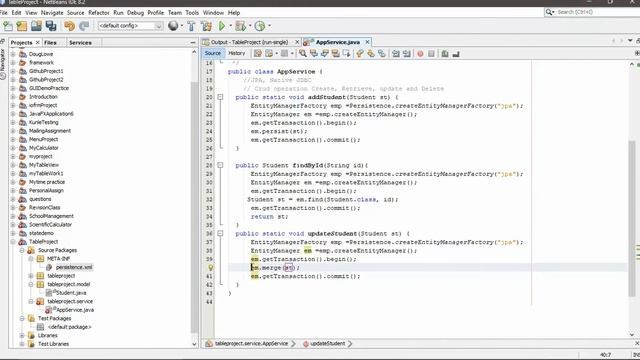This screenshot has width=640, height=360.
Task: Select Student.java in project tree
Action: click(71, 293)
